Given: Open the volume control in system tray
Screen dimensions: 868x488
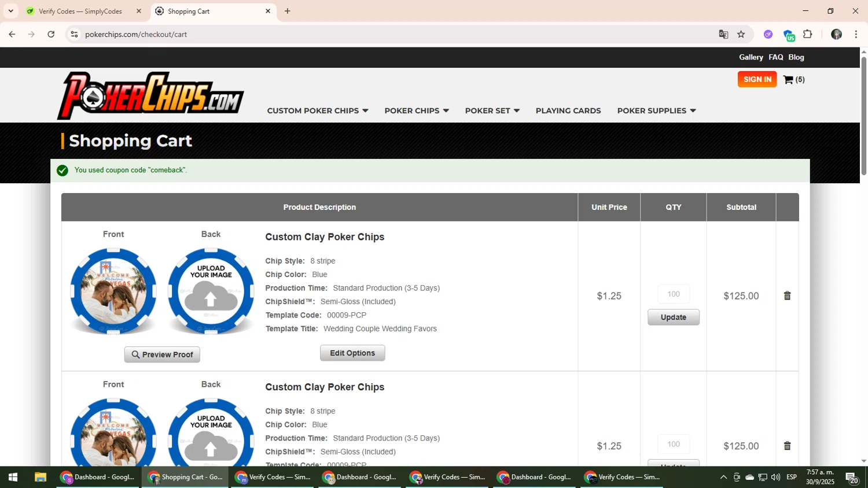Looking at the screenshot, I should coord(775,477).
